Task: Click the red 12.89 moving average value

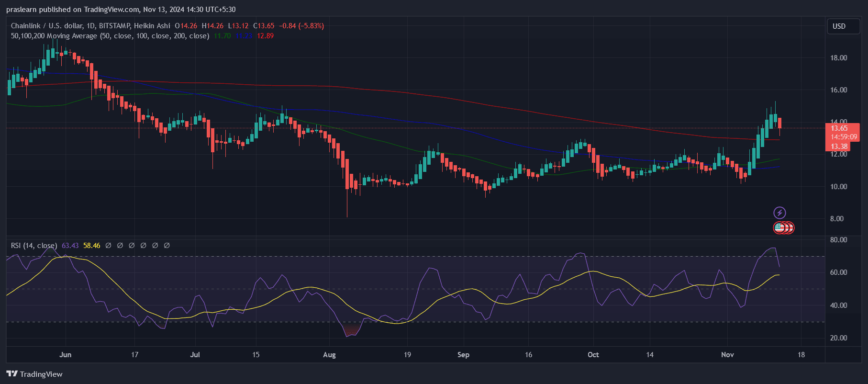Action: [x=265, y=36]
